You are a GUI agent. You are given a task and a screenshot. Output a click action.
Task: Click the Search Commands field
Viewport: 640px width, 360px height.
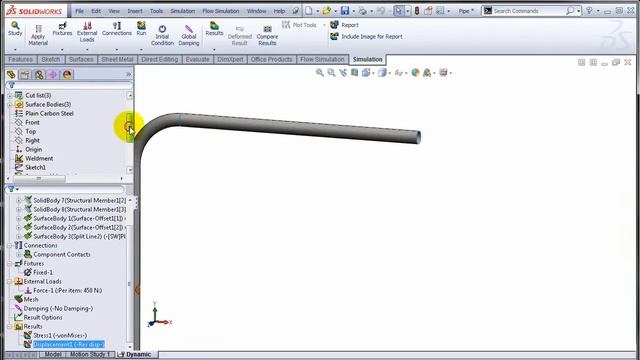coord(529,11)
